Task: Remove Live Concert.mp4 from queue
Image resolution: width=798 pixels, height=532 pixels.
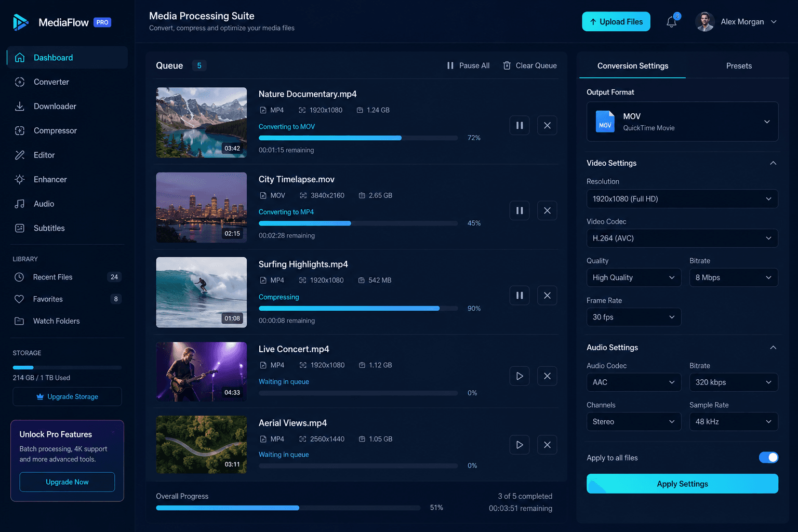Action: [x=547, y=376]
